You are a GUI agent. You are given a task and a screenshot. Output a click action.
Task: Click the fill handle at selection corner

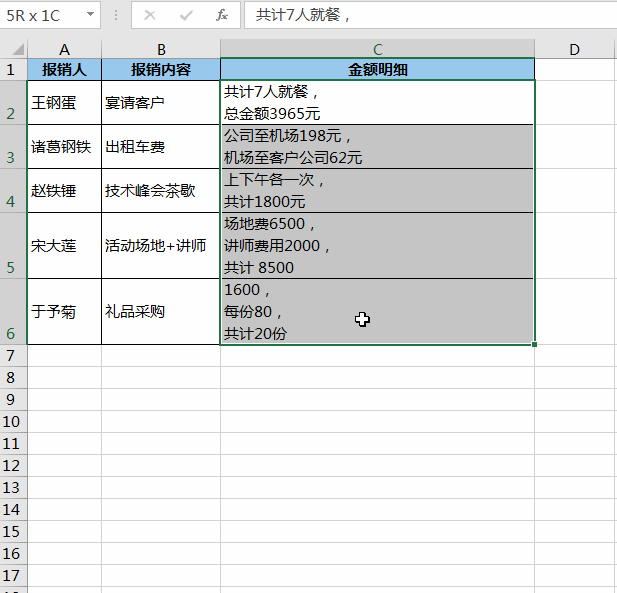(534, 344)
